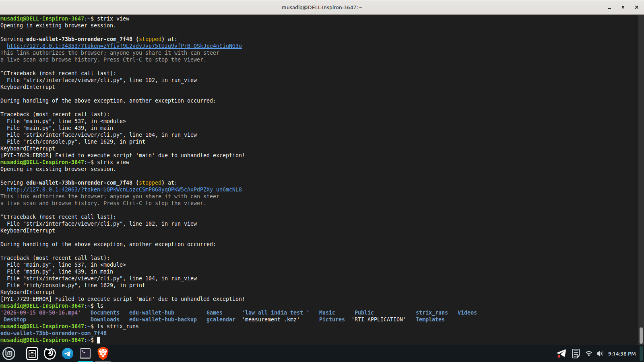Click the 'law all india test' directory name

tap(276, 313)
